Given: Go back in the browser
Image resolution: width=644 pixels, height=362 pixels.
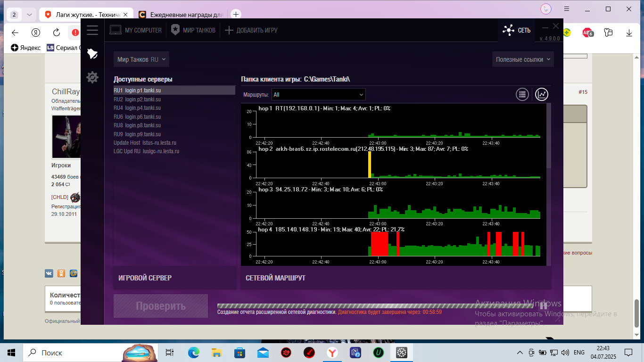Looking at the screenshot, I should click(x=15, y=33).
